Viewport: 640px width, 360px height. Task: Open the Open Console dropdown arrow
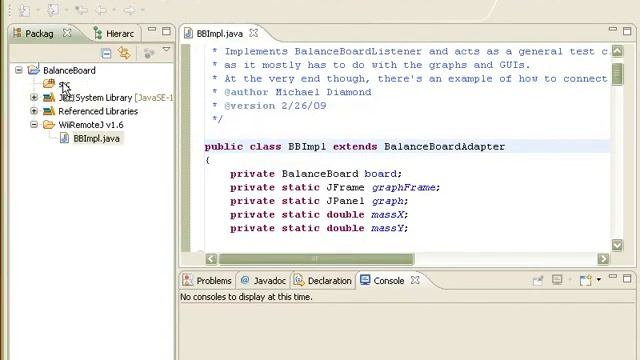[598, 280]
